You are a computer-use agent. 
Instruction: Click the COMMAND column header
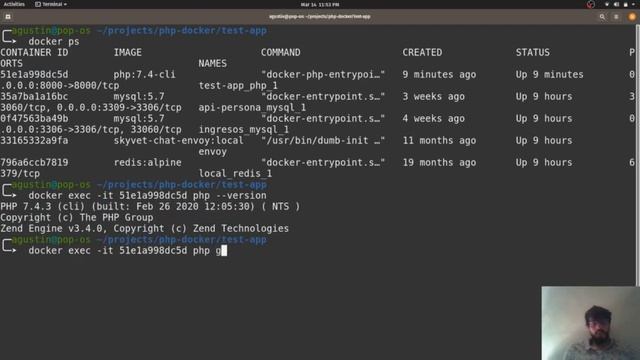280,52
